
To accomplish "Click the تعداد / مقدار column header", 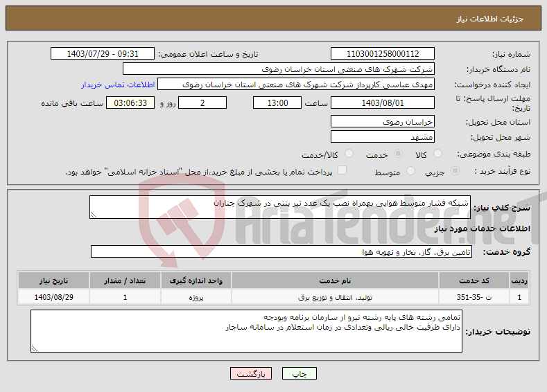I will [x=125, y=280].
